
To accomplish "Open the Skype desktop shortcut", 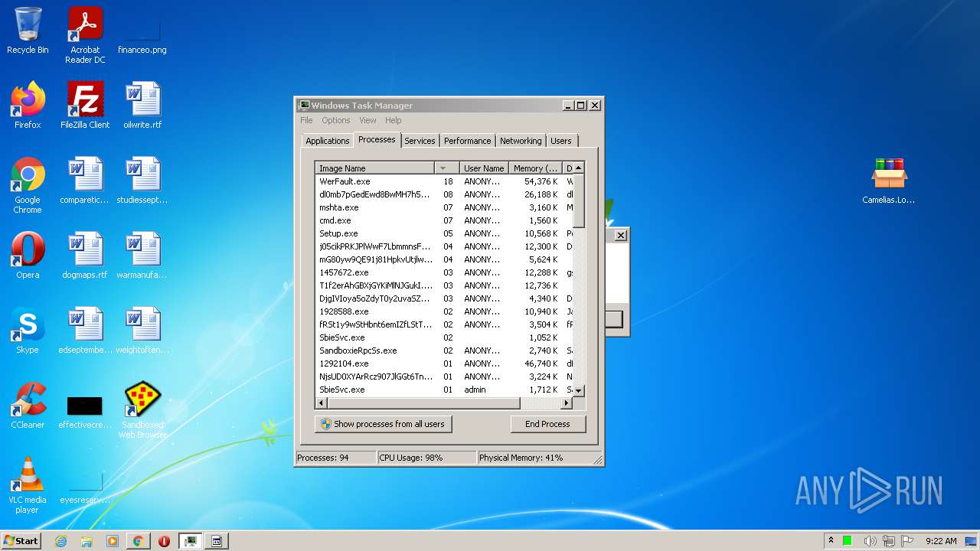I will (28, 330).
